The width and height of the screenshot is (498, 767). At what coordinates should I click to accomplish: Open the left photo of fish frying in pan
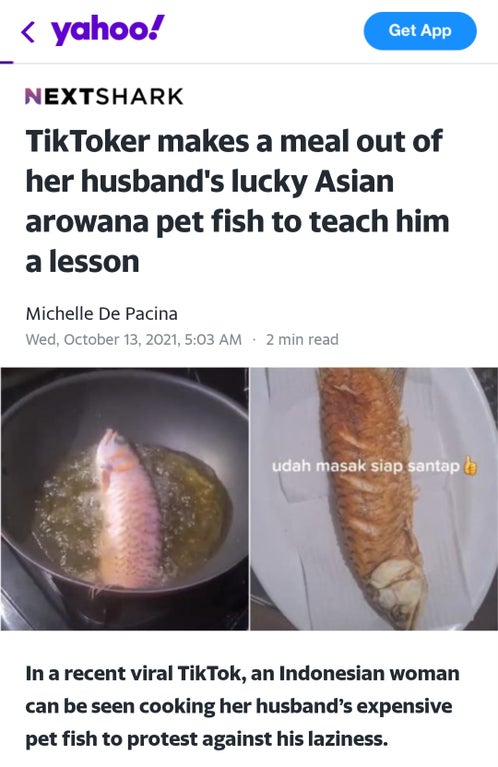pos(124,498)
